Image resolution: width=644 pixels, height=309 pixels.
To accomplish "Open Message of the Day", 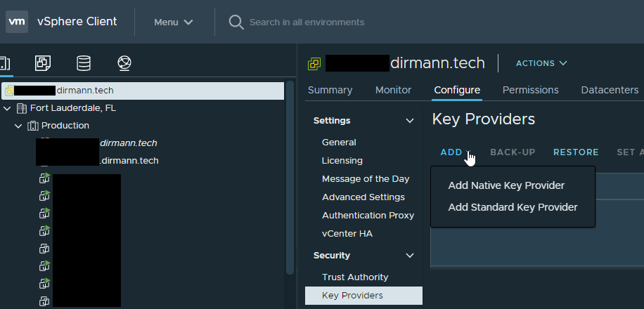I will click(366, 179).
